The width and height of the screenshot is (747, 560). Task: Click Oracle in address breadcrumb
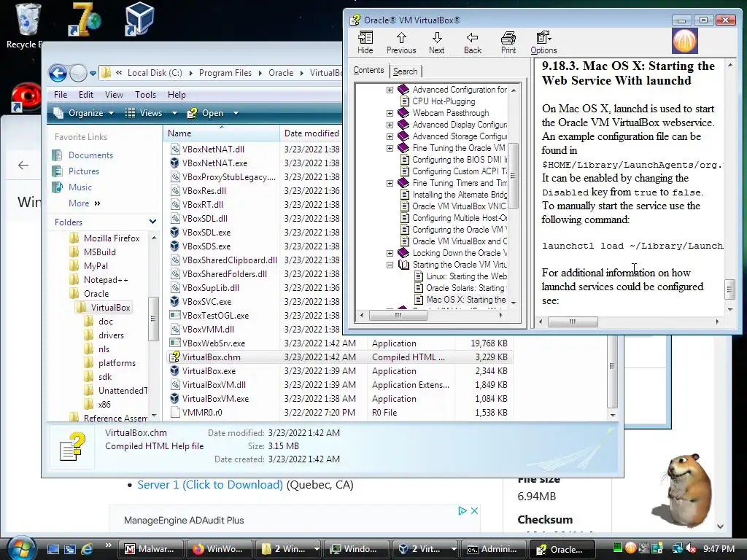point(281,73)
